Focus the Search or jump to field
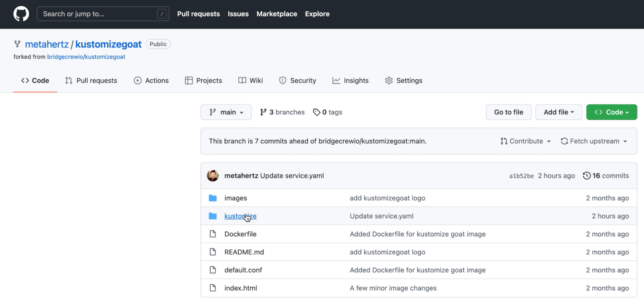Viewport: 644px width, 303px height. pos(103,14)
